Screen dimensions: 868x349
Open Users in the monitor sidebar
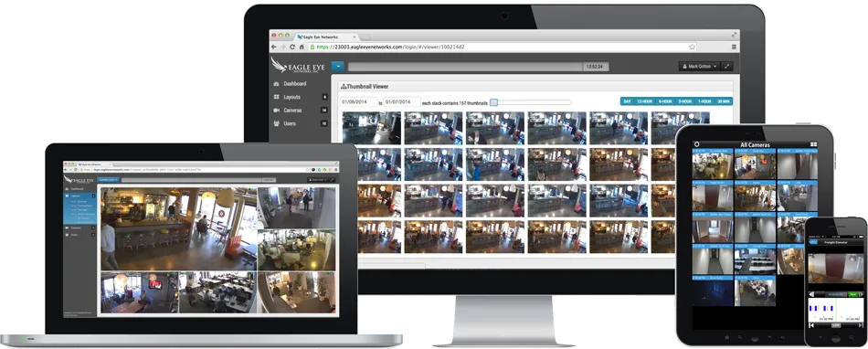(290, 123)
